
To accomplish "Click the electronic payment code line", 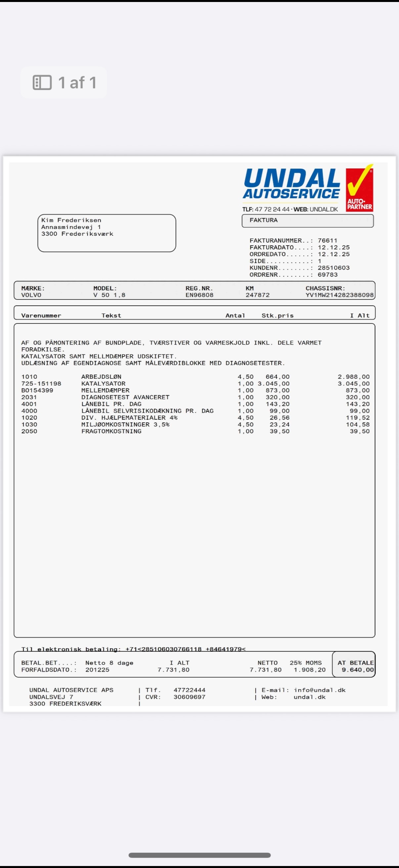I will [x=133, y=649].
